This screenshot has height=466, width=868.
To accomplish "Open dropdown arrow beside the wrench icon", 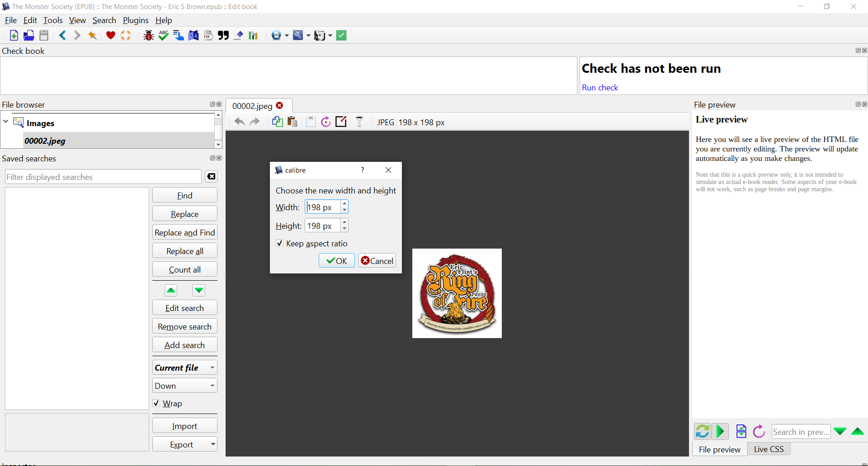I will click(309, 35).
